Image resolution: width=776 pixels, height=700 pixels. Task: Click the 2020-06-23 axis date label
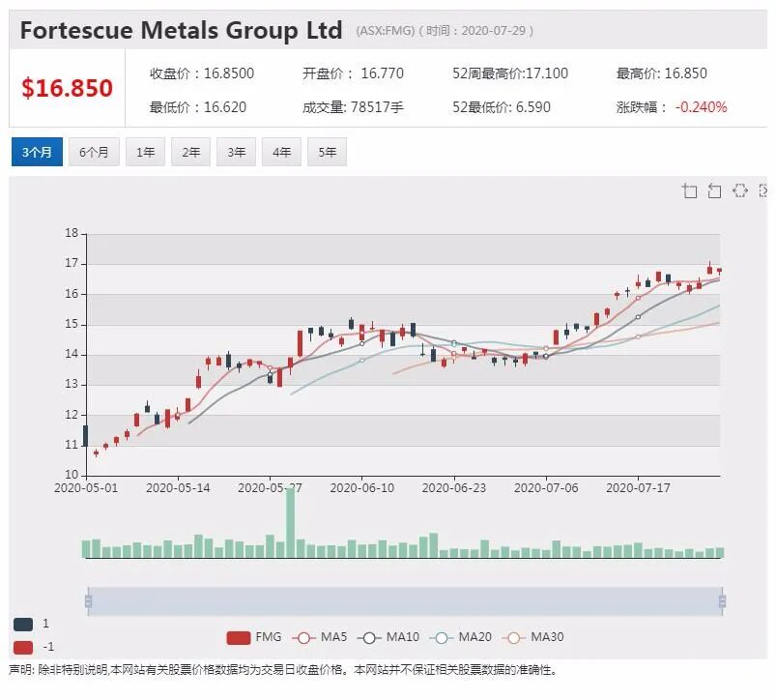click(454, 488)
